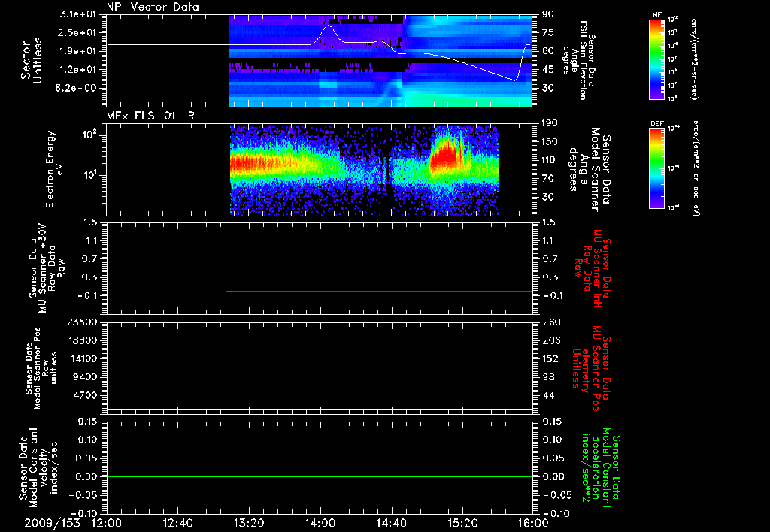Click the "18800" scanner position axis tick
The image size is (770, 532).
pos(83,340)
